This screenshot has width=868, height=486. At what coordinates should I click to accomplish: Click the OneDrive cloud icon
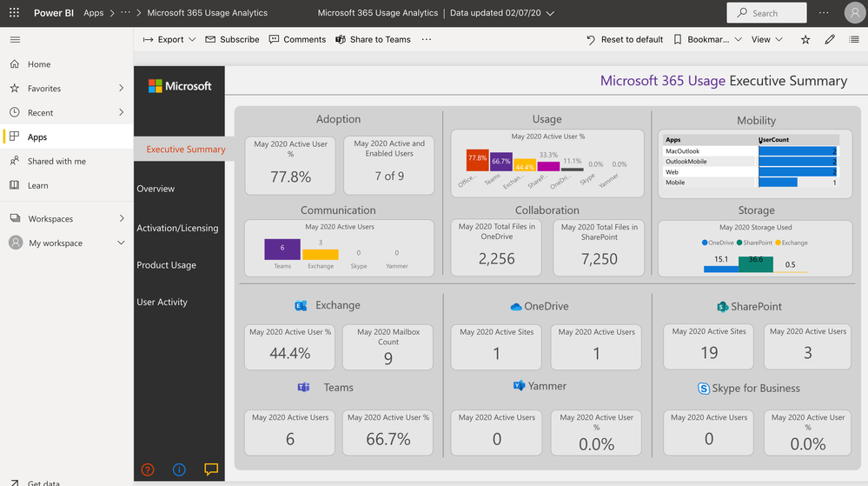516,306
